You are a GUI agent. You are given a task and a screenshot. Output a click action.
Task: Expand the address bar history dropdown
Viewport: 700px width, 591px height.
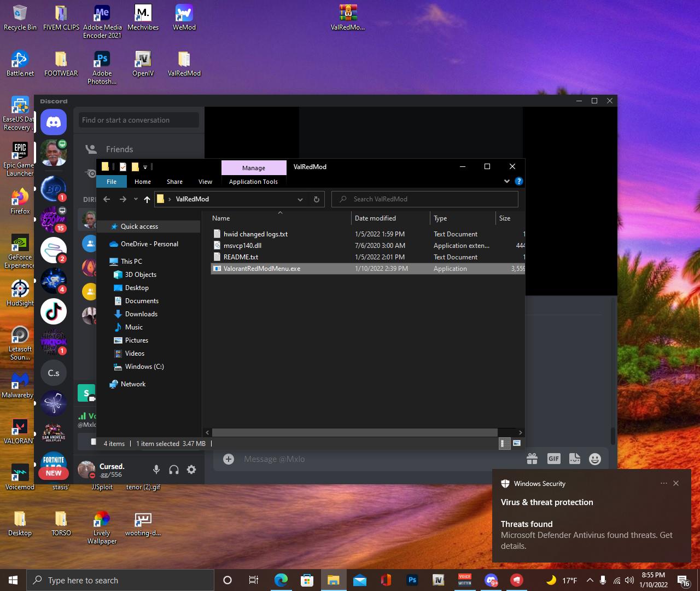pyautogui.click(x=300, y=199)
